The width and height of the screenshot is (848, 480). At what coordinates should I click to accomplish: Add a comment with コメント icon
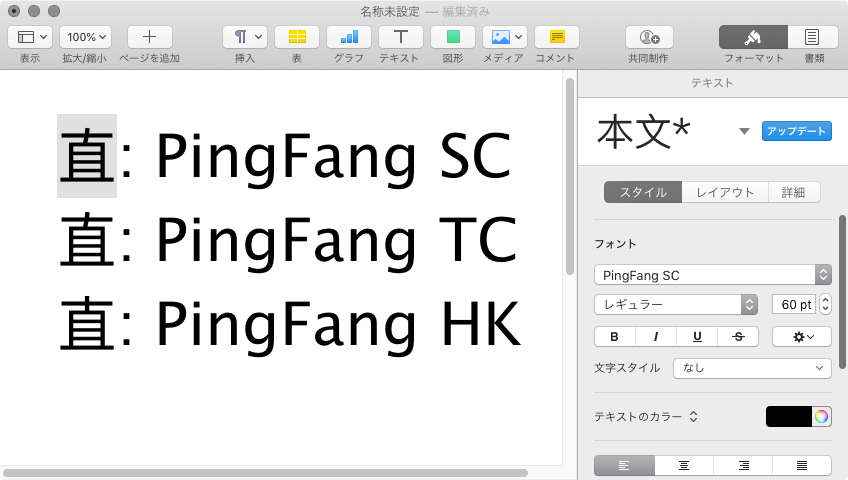click(556, 37)
